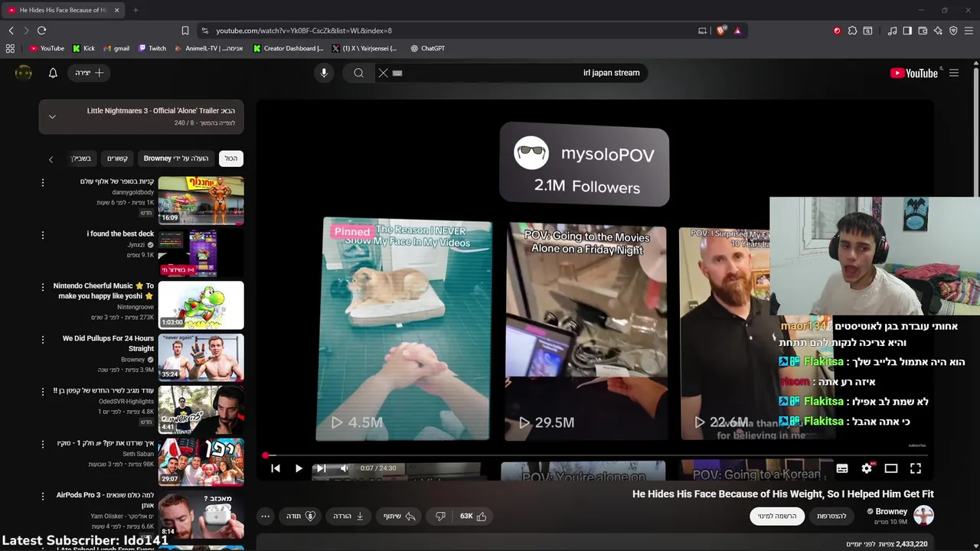Select the קשורים related filter chip

point(117,158)
